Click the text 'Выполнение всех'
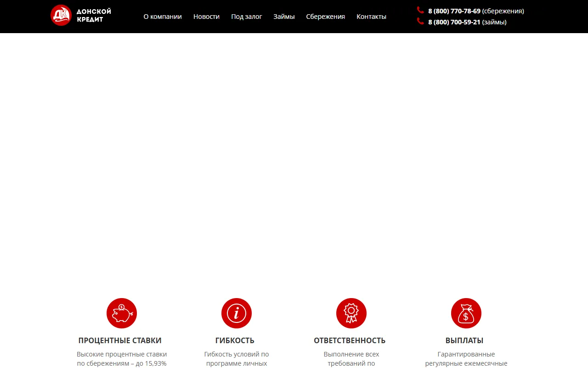 351,354
